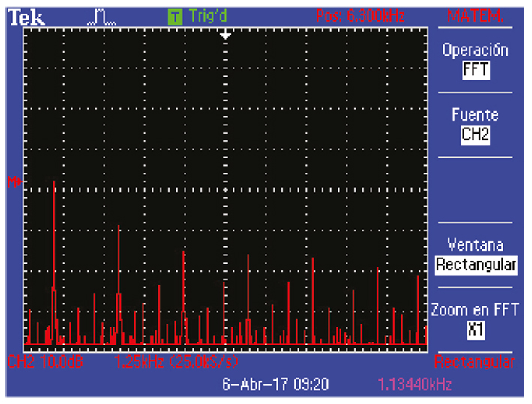
Task: Select the Zoom en FFT option
Action: (x=475, y=310)
